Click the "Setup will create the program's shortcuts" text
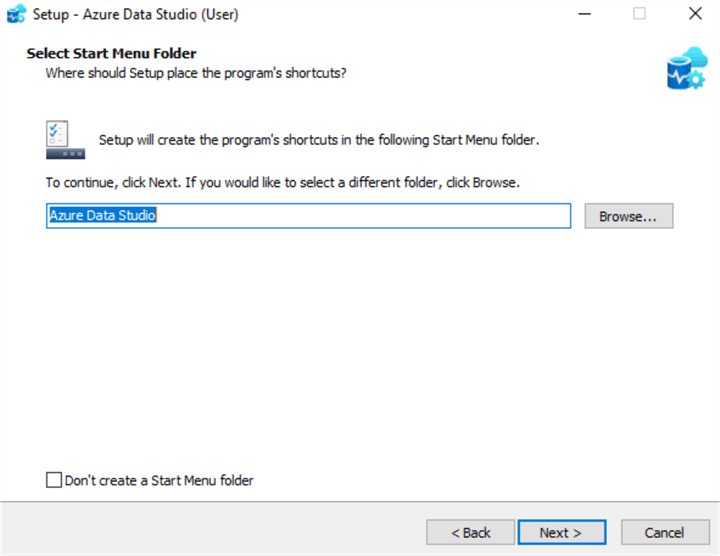 [x=319, y=140]
